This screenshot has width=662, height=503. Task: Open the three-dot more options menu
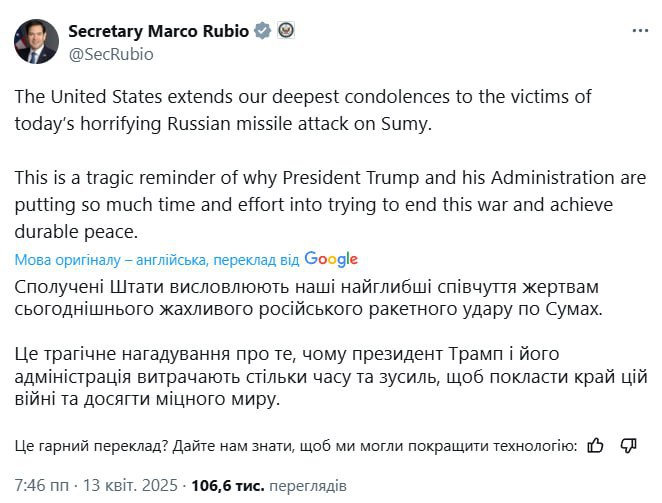click(x=639, y=31)
